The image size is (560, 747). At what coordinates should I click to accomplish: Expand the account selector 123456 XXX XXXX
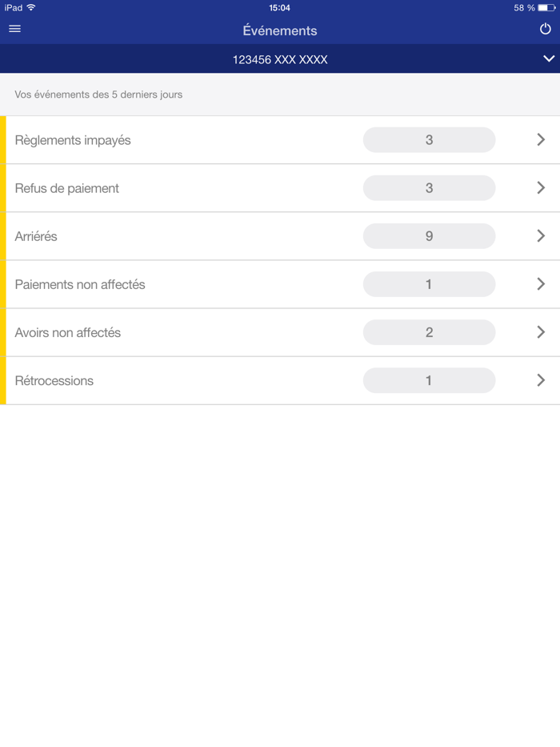(280, 58)
